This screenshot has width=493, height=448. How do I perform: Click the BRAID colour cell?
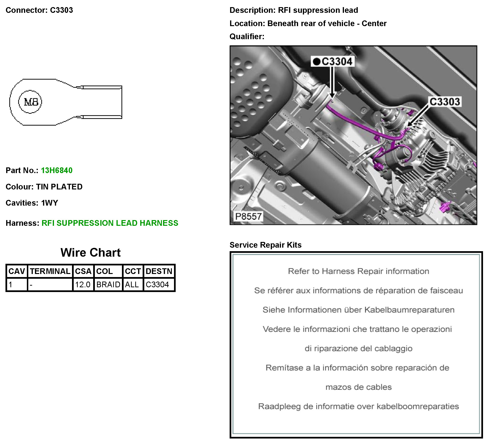click(x=108, y=285)
